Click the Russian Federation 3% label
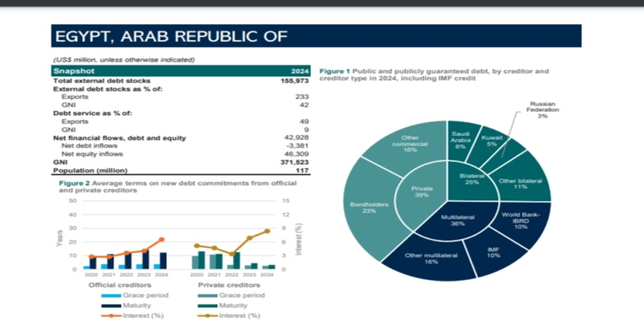The height and width of the screenshot is (322, 644). tap(542, 109)
